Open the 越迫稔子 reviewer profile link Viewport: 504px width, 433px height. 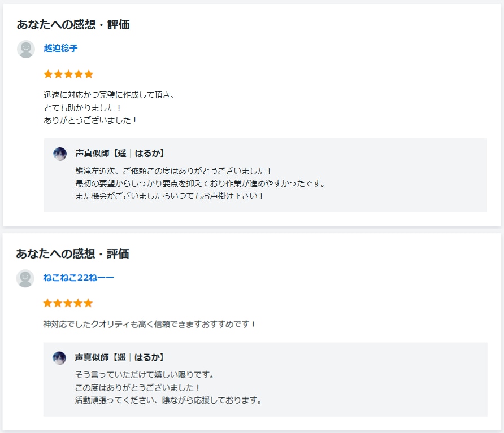[60, 48]
